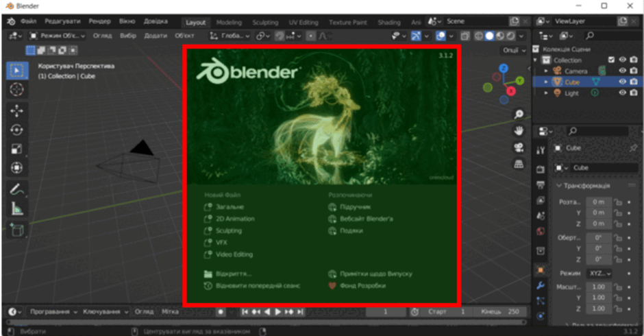
Task: Toggle visibility of Camera in outliner
Action: pyautogui.click(x=623, y=71)
